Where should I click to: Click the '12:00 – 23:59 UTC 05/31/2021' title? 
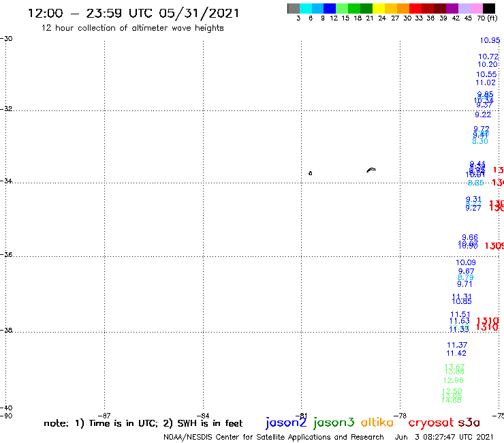133,14
